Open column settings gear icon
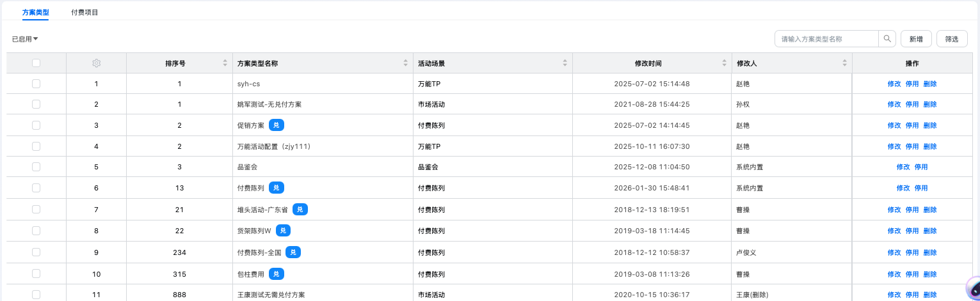The image size is (980, 301). pos(97,63)
